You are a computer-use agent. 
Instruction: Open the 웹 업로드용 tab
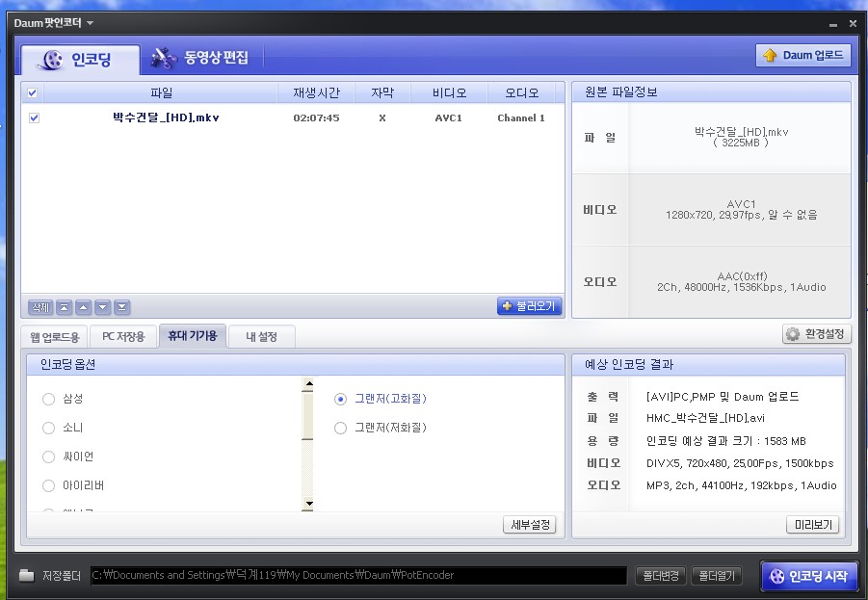pyautogui.click(x=54, y=336)
